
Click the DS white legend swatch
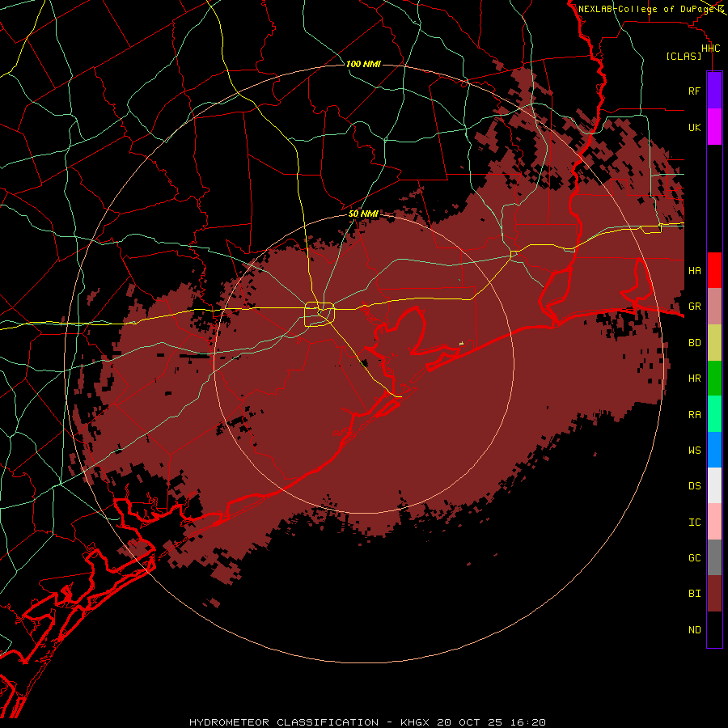pyautogui.click(x=714, y=486)
